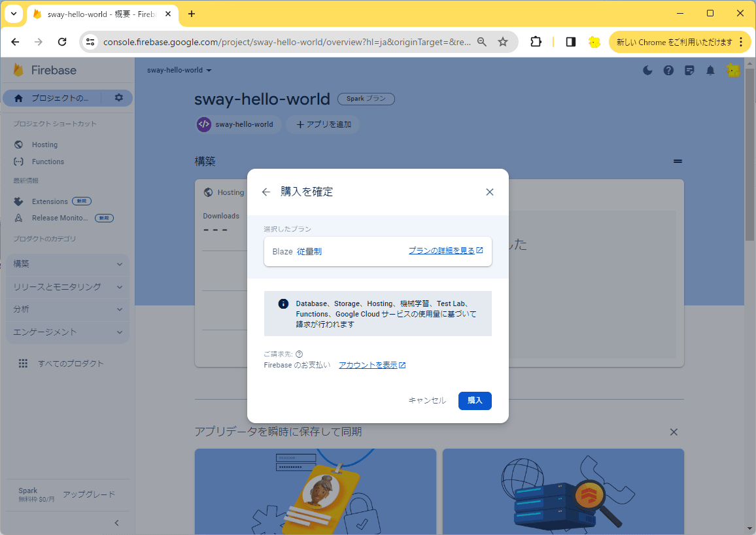Open アカウントを表示 link
The width and height of the screenshot is (756, 535).
click(371, 365)
